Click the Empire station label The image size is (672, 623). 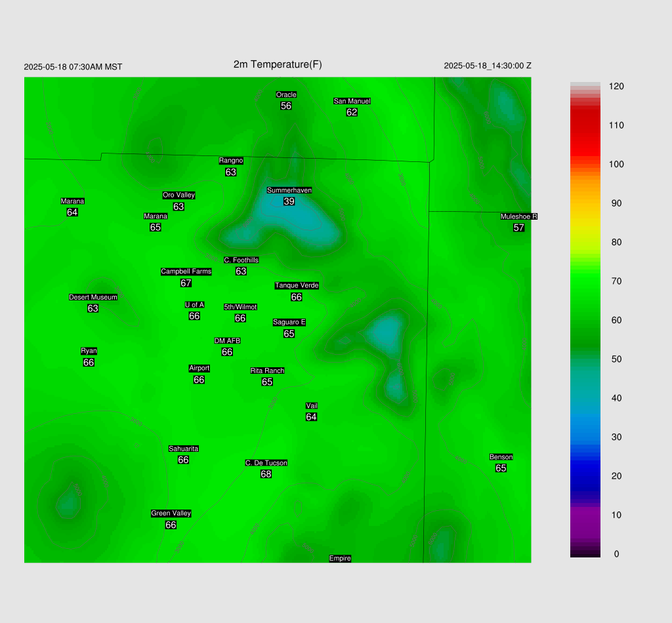click(340, 558)
